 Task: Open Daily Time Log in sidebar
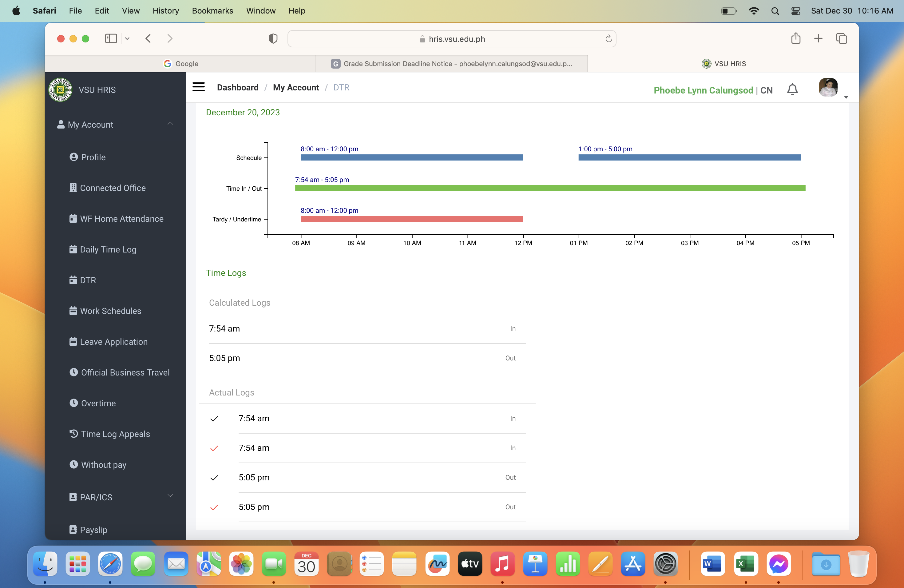click(x=108, y=249)
